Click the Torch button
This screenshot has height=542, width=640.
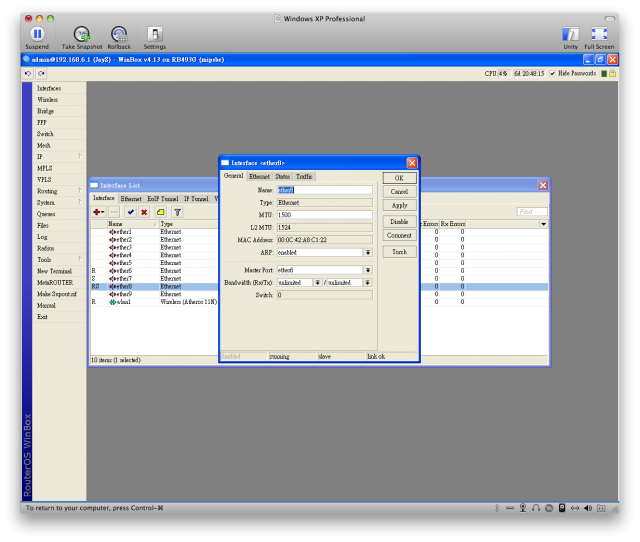point(399,252)
